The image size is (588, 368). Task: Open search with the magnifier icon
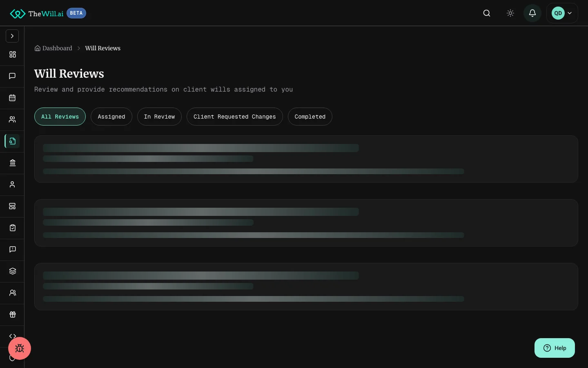[x=487, y=13]
